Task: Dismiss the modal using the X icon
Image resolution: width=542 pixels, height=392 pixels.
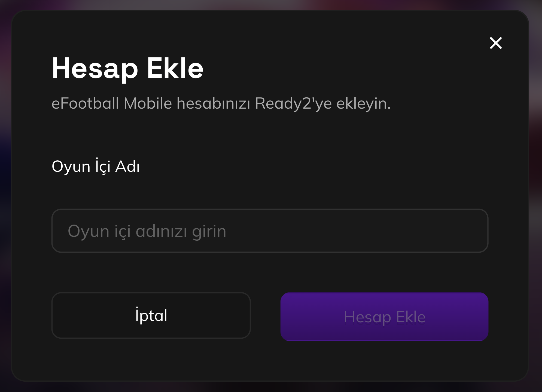Action: (496, 43)
